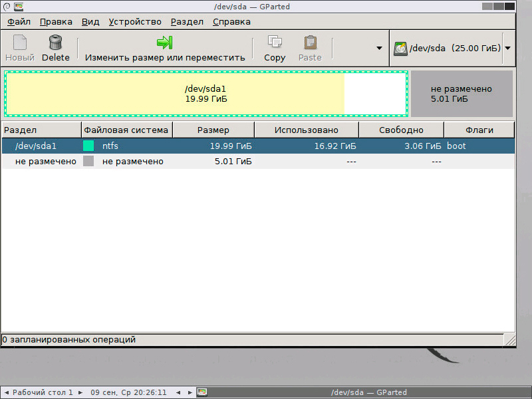Click the green resize/move arrow icon
Viewport: 532px width, 399px height.
164,43
